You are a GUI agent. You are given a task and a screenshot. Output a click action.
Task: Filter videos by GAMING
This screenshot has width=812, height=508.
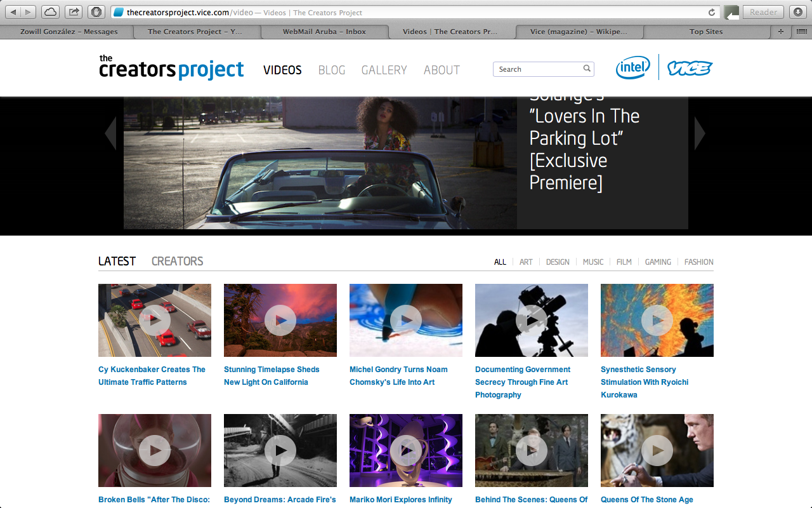658,262
